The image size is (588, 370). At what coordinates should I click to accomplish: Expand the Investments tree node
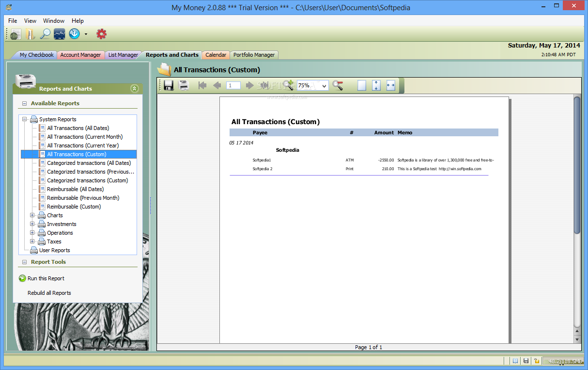click(x=32, y=224)
